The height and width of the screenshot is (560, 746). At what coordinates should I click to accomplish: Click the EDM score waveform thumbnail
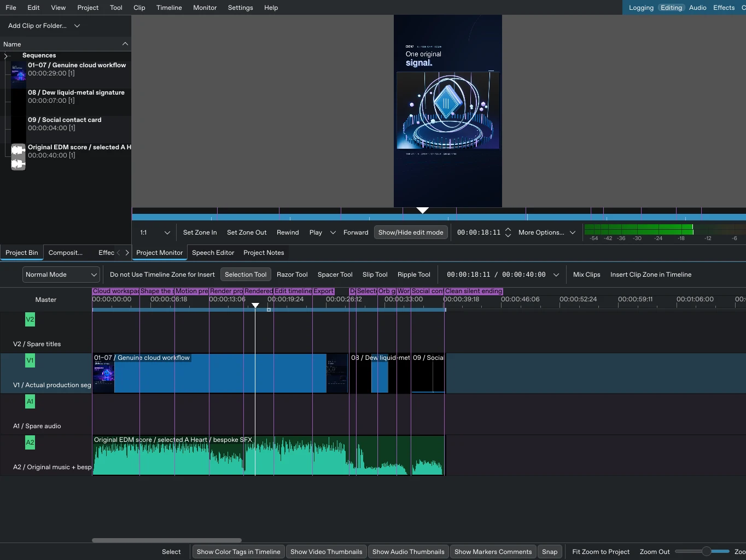click(19, 157)
